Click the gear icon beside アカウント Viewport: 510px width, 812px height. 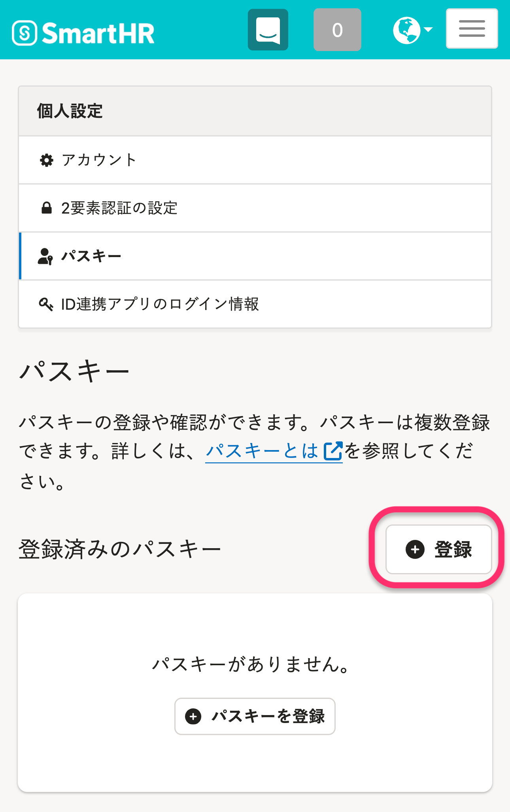click(47, 160)
